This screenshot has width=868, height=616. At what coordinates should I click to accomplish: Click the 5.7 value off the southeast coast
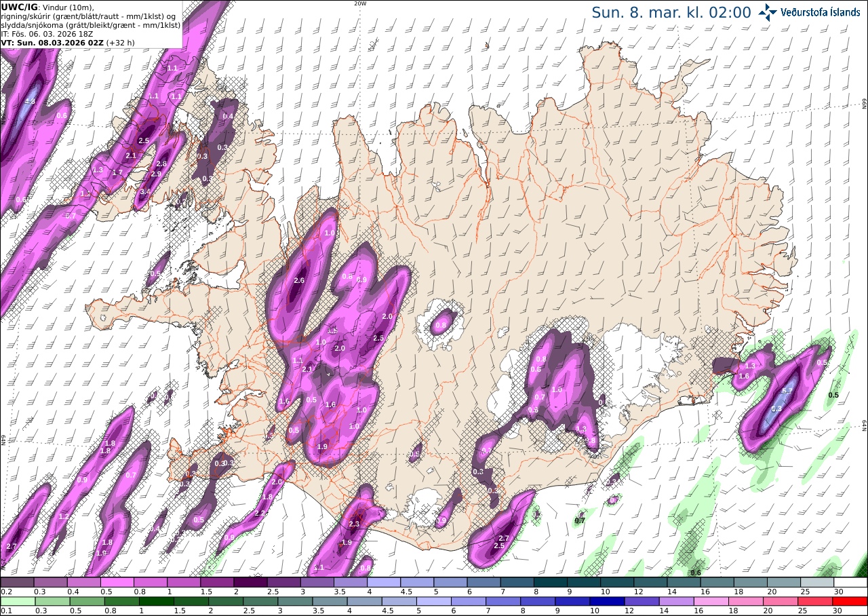click(x=787, y=391)
